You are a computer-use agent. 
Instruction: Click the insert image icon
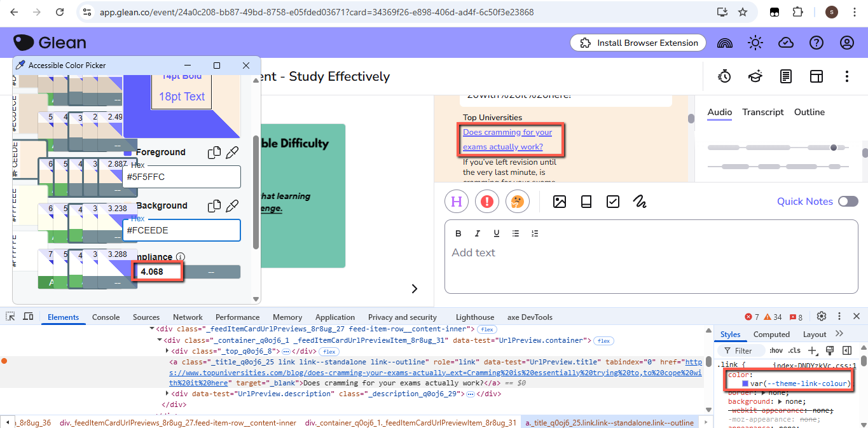560,202
